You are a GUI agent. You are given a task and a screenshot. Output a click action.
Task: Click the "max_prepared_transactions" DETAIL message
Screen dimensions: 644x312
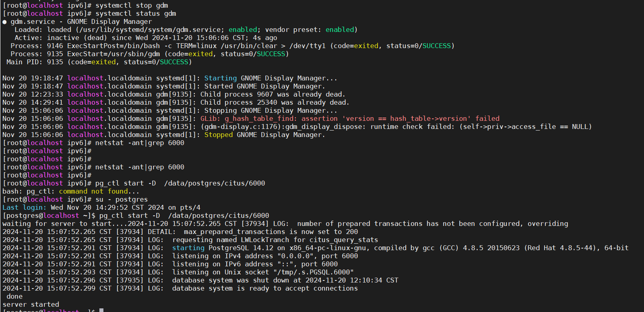(x=271, y=232)
